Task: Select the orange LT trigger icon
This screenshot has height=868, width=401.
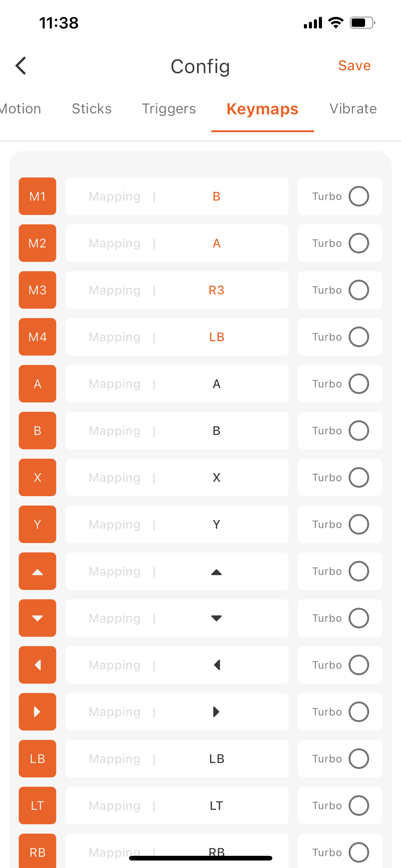Action: pyautogui.click(x=37, y=805)
